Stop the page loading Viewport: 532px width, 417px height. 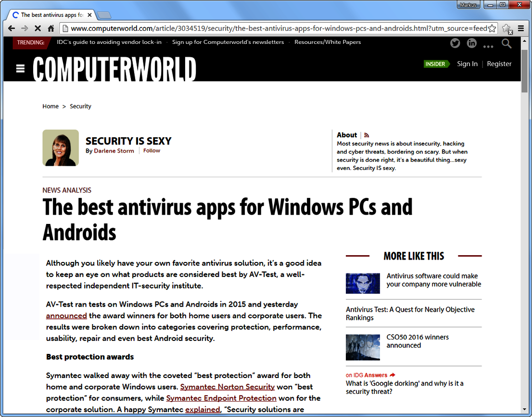pos(38,28)
